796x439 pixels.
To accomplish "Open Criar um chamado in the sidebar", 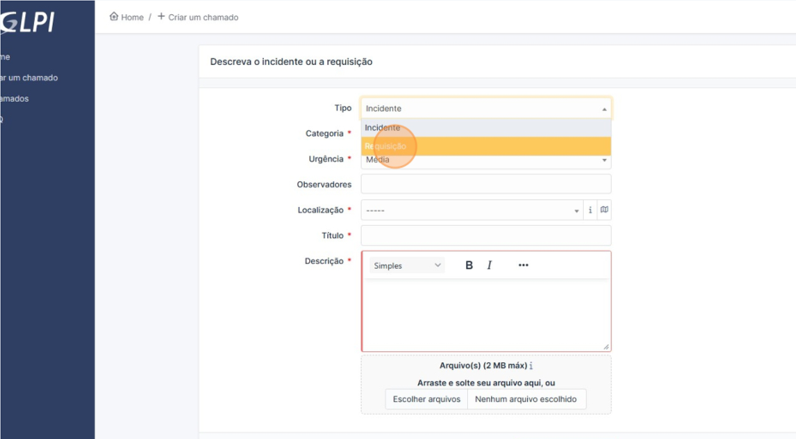I will (x=30, y=78).
